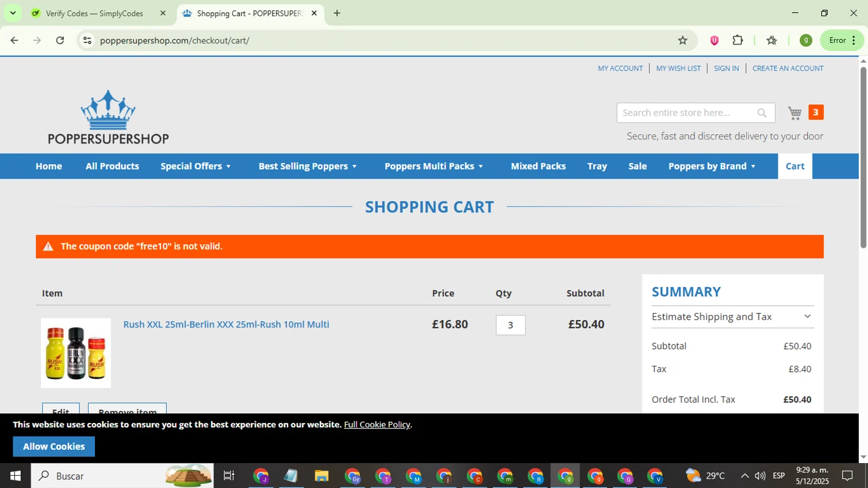
Task: Click the MY WISH LIST link
Action: coord(678,68)
